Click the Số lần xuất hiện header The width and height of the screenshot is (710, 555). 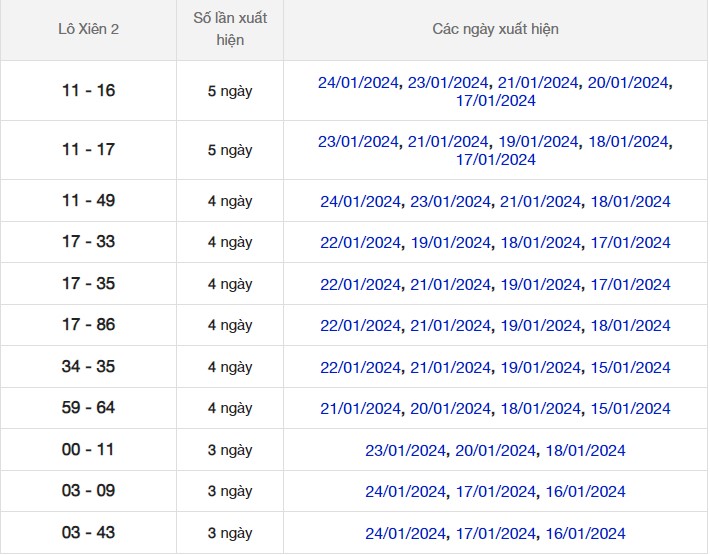tap(230, 29)
